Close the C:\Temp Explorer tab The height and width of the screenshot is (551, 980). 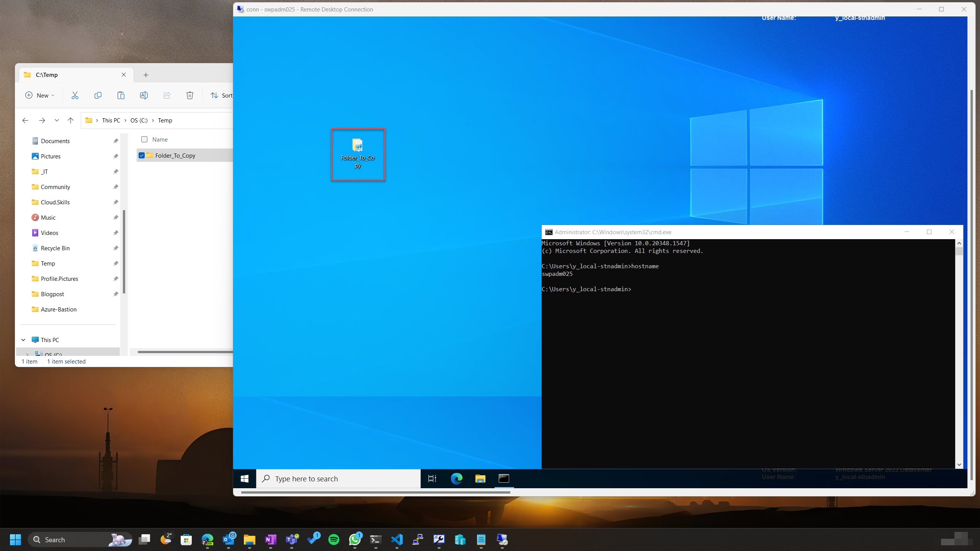124,75
